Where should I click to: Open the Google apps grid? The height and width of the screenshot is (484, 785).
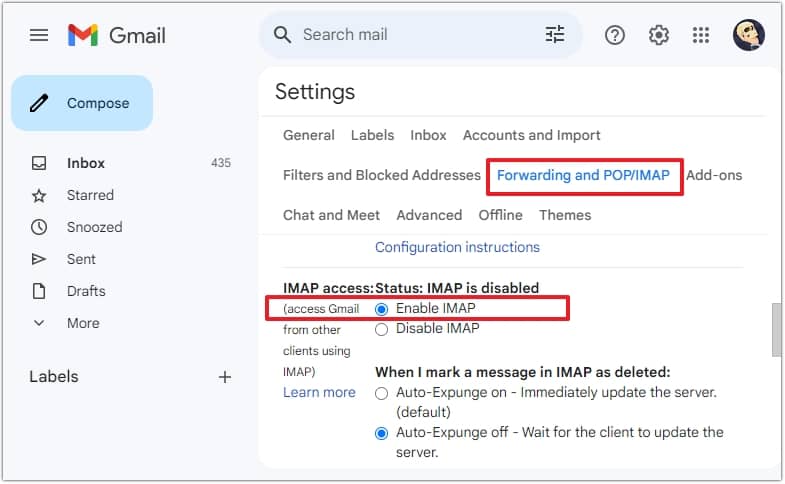click(x=700, y=35)
